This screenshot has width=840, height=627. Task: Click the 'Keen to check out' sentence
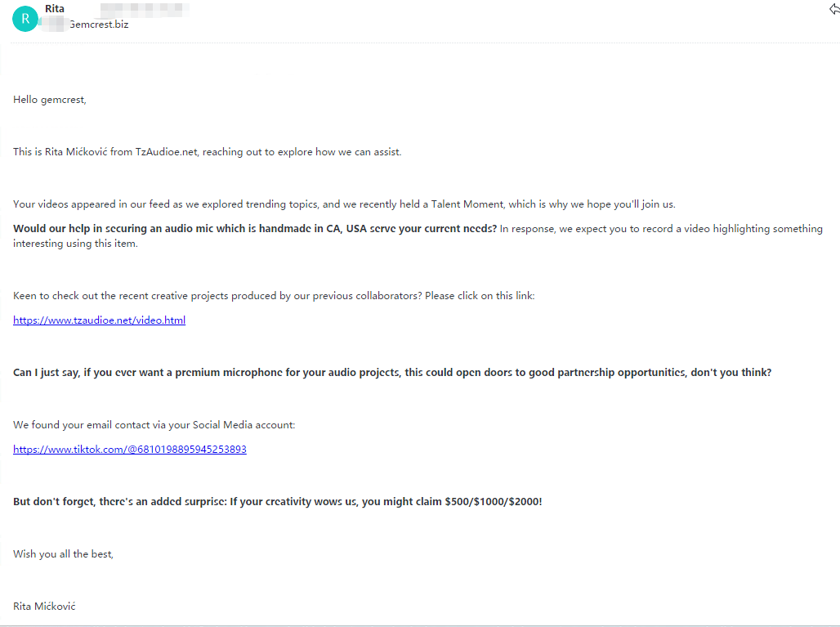[x=274, y=296]
